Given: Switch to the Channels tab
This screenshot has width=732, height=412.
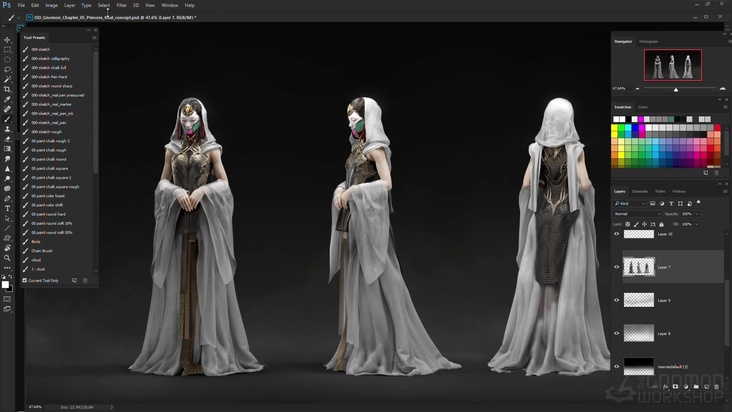Looking at the screenshot, I should (x=640, y=191).
